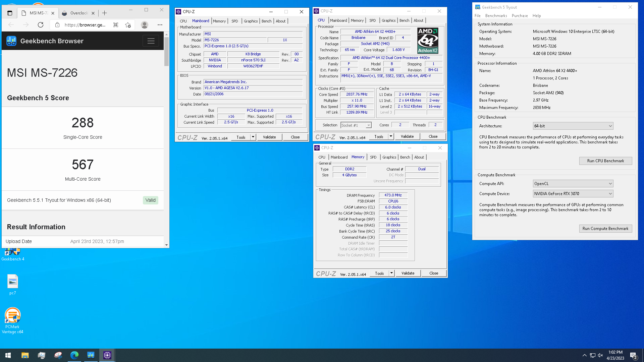Image resolution: width=644 pixels, height=362 pixels.
Task: Close the MSI MS-7226 browser tab
Action: tap(53, 13)
